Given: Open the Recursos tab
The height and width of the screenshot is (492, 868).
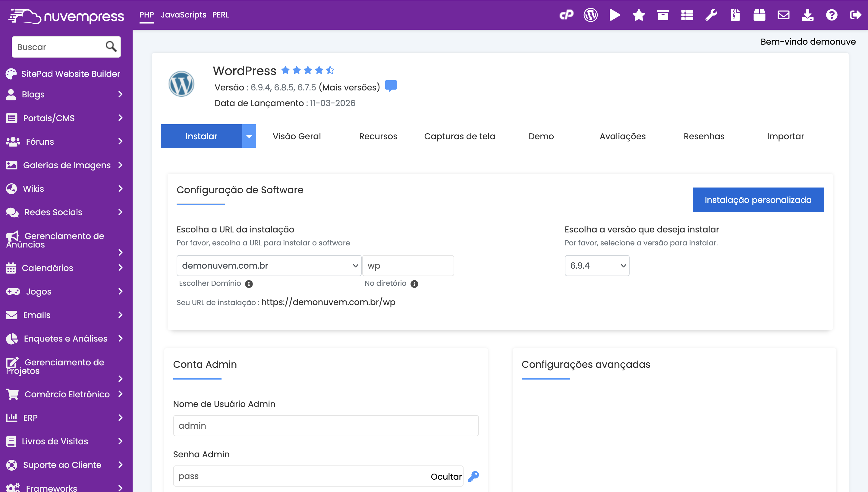Looking at the screenshot, I should (378, 136).
